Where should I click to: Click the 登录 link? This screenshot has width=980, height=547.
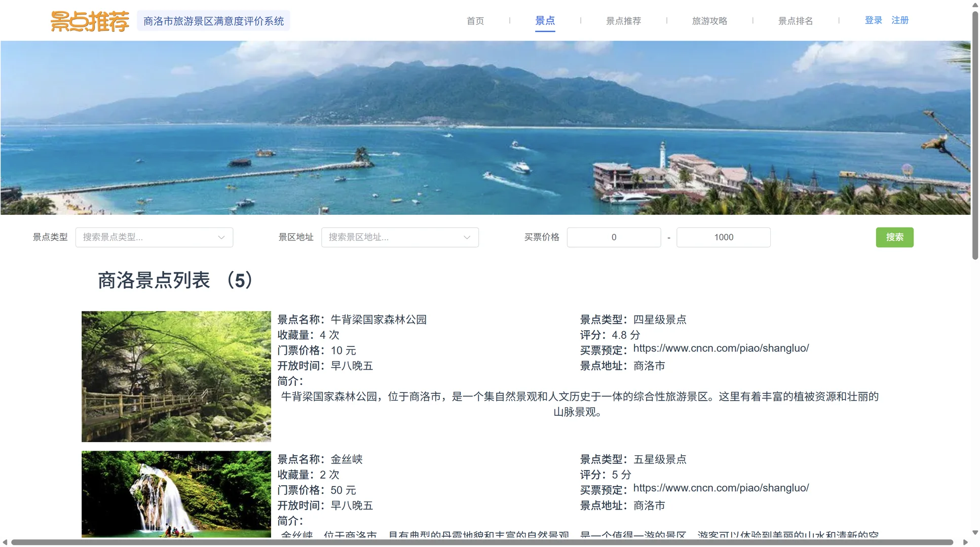873,20
